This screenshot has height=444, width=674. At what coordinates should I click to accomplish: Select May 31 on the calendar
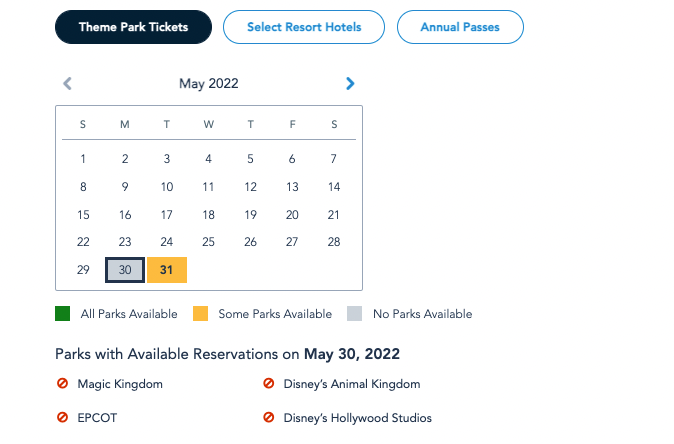(167, 270)
